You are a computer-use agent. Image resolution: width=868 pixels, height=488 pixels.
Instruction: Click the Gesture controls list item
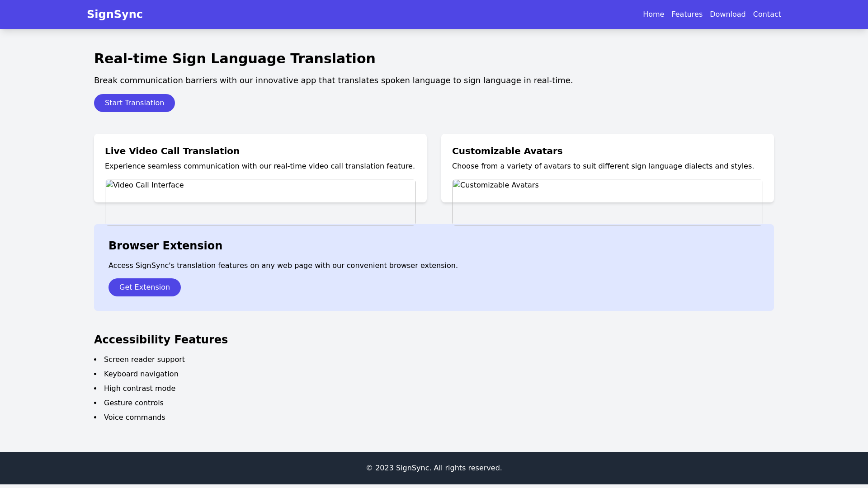pos(134,403)
